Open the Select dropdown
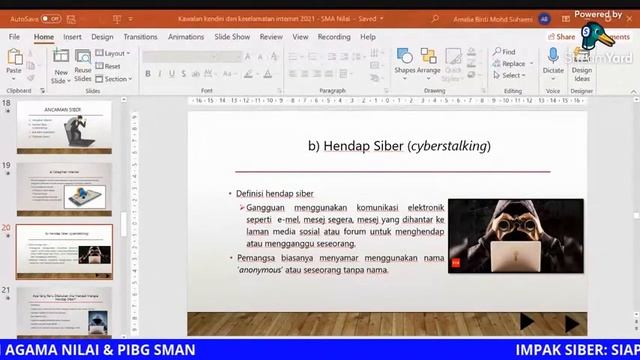 click(x=509, y=76)
